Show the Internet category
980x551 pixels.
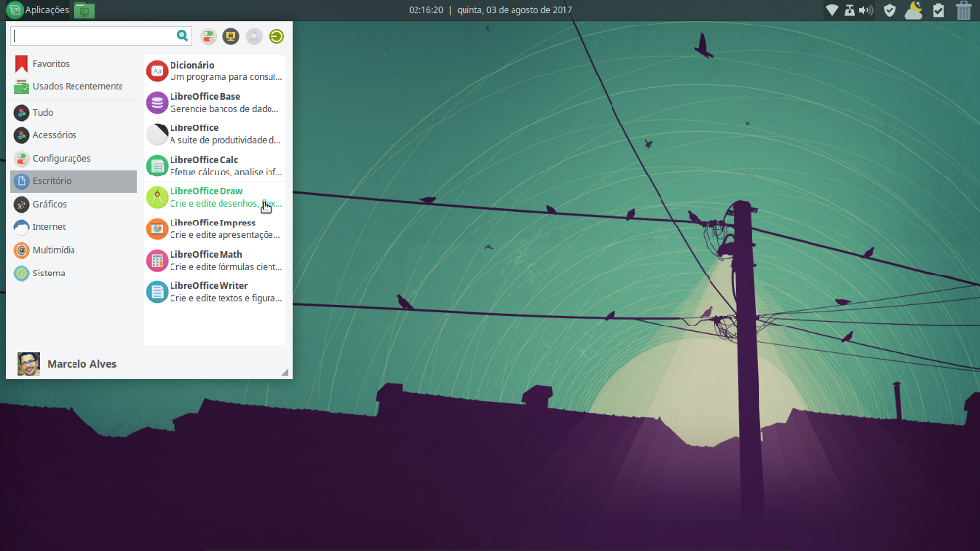pos(73,227)
